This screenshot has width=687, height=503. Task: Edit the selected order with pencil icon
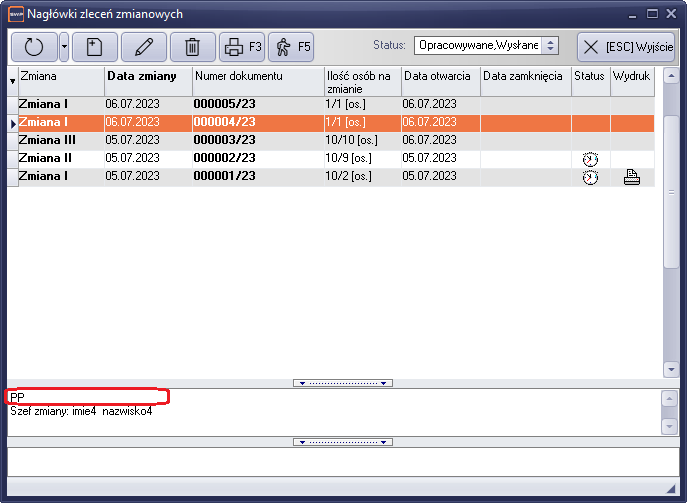point(144,47)
